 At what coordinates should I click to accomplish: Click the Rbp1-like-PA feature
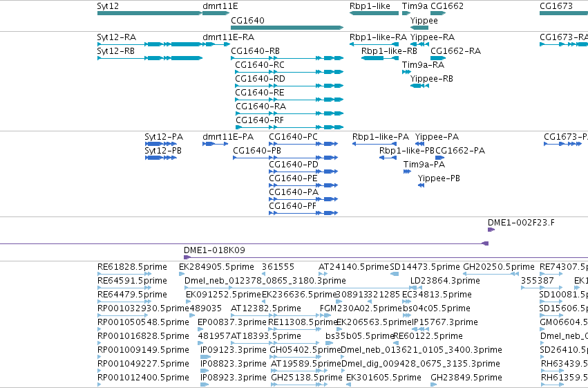(x=374, y=144)
